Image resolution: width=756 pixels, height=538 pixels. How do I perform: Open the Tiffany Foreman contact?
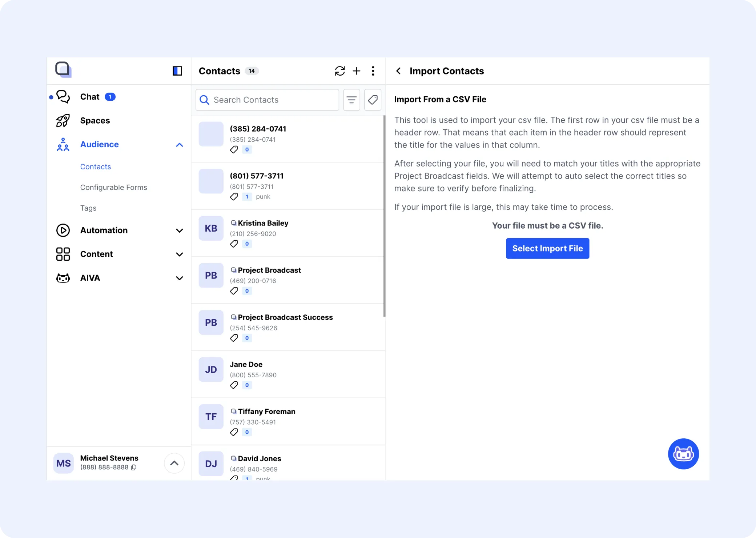click(288, 422)
